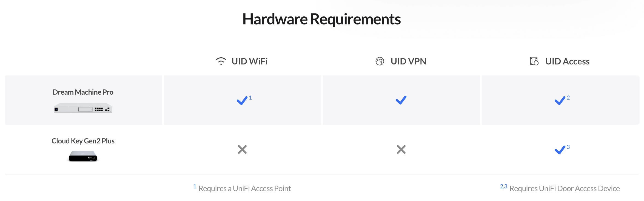Click footnote marker 2 beside Access checkmark
644x201 pixels.
click(568, 98)
